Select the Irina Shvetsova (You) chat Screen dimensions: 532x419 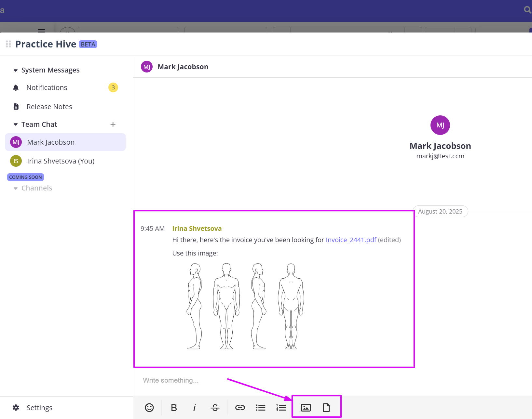click(x=61, y=161)
